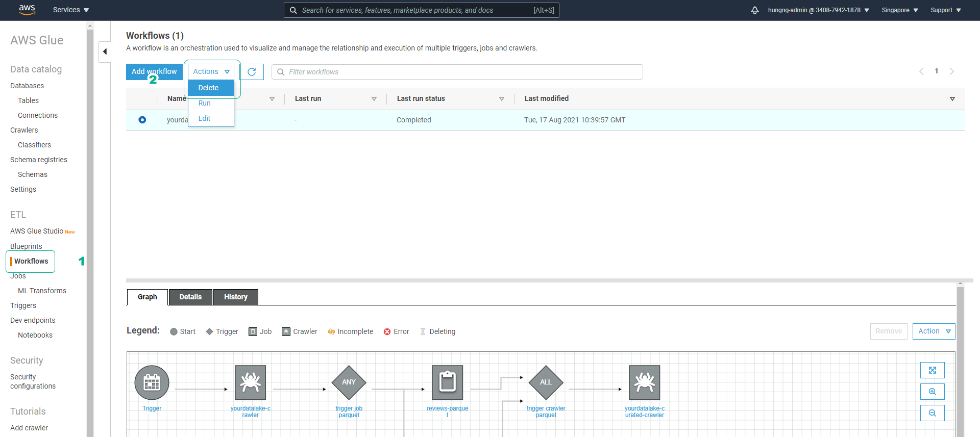The image size is (980, 437).
Task: Click the Add workflow button
Action: 154,72
